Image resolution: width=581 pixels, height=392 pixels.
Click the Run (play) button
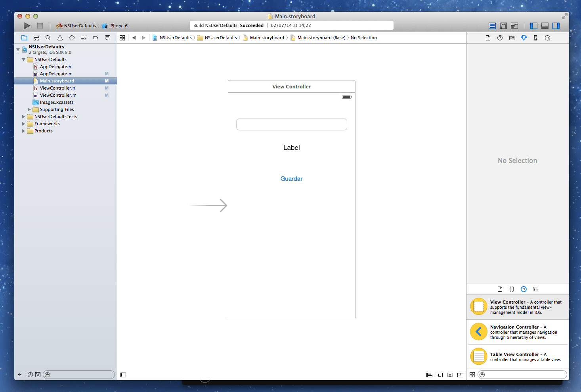pyautogui.click(x=27, y=26)
